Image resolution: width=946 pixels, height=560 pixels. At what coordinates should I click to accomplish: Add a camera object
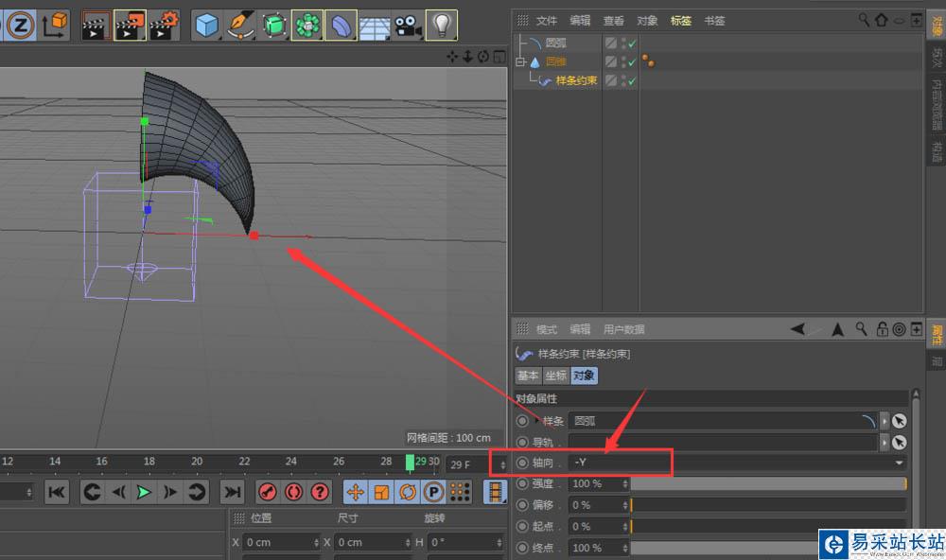[x=408, y=26]
